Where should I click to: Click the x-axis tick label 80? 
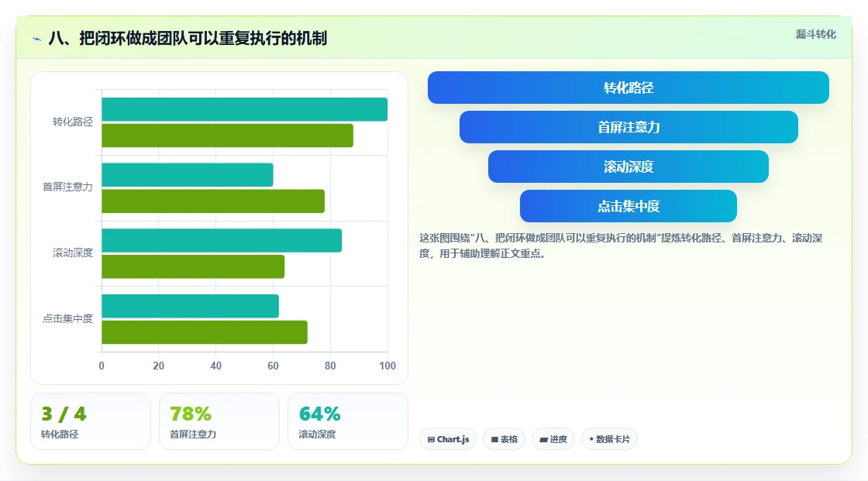(330, 366)
